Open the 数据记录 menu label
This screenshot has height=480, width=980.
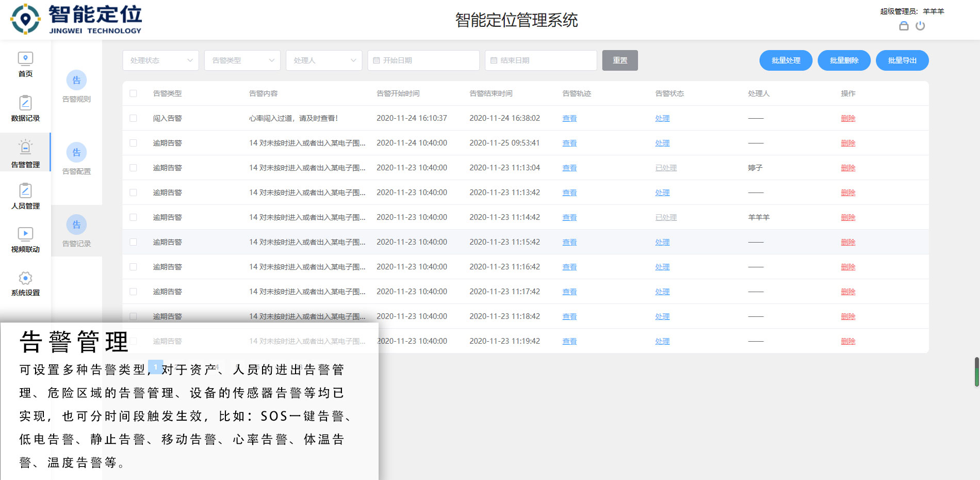(x=25, y=118)
